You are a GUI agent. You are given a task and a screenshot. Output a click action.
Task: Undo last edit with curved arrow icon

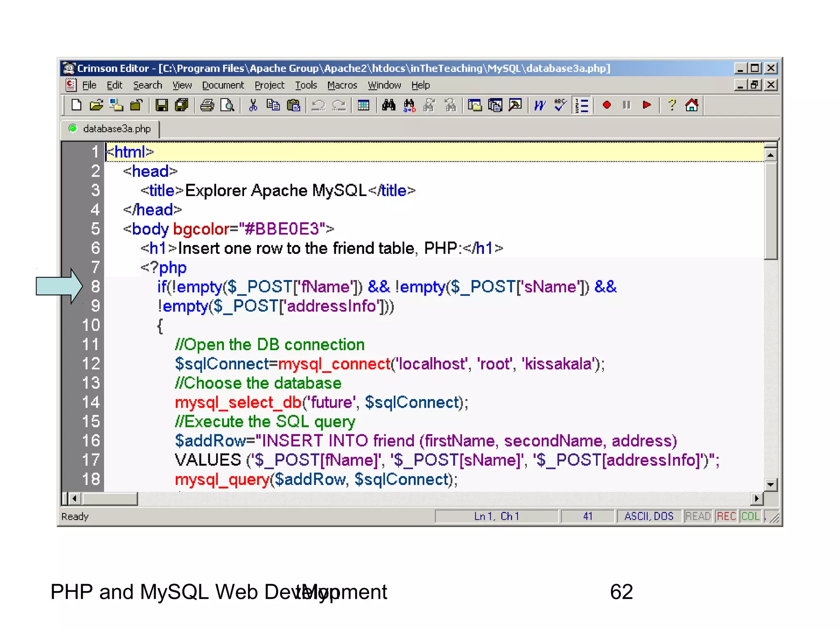coord(318,105)
